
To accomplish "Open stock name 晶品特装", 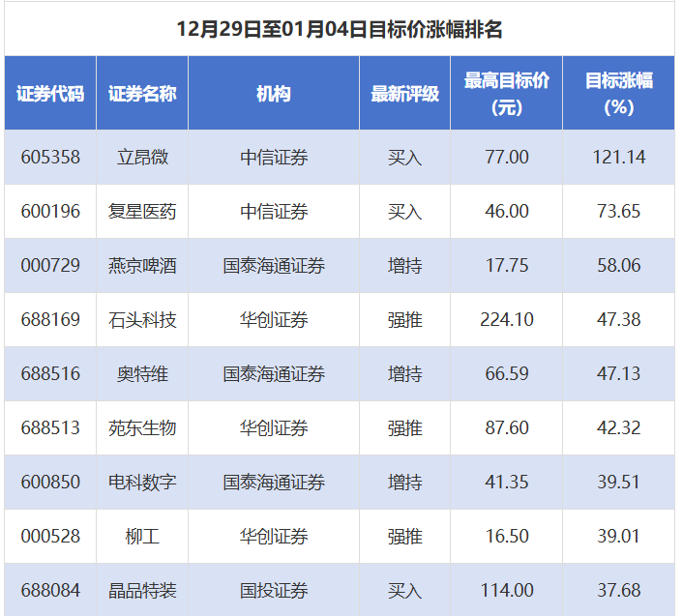I will pos(142,590).
